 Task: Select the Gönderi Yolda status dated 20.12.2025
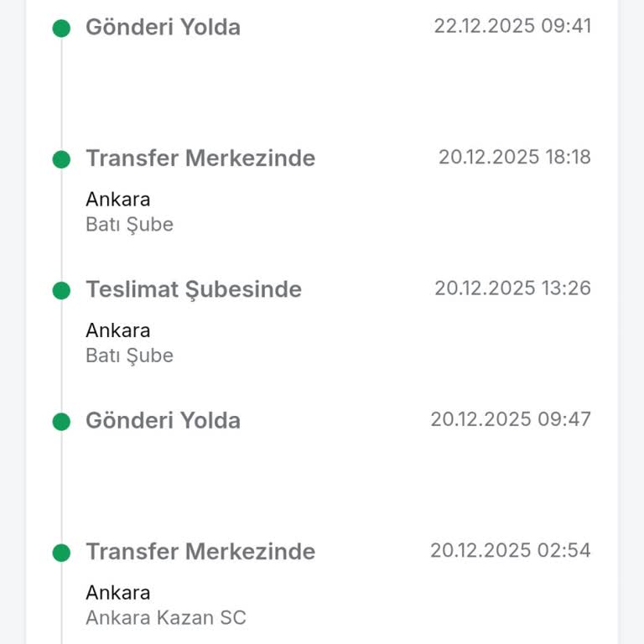tap(163, 420)
